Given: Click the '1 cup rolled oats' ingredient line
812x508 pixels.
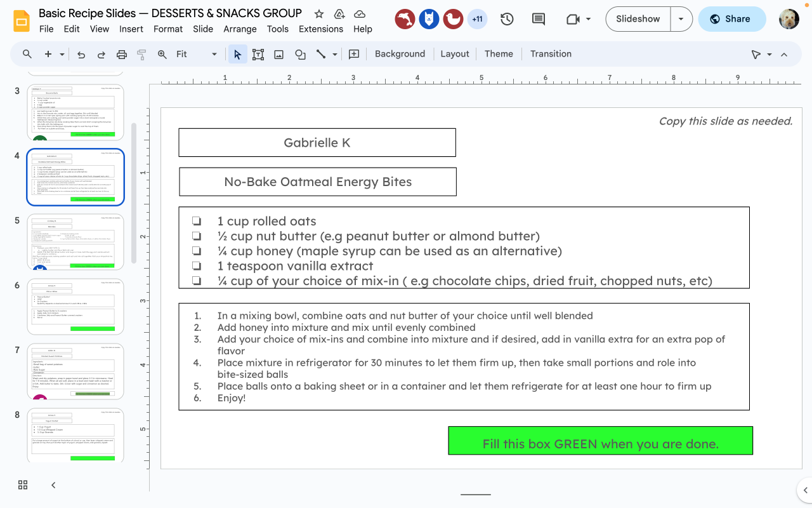Looking at the screenshot, I should (266, 221).
